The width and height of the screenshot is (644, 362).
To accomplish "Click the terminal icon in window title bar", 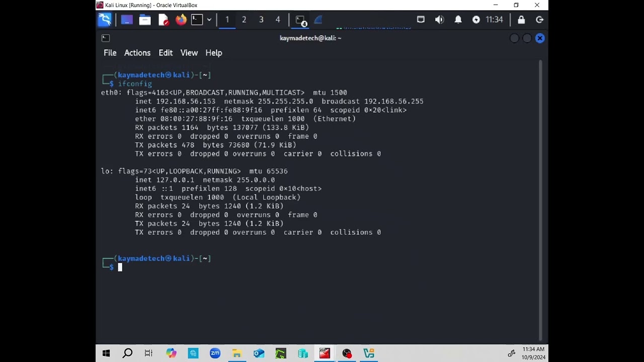I will click(x=106, y=38).
